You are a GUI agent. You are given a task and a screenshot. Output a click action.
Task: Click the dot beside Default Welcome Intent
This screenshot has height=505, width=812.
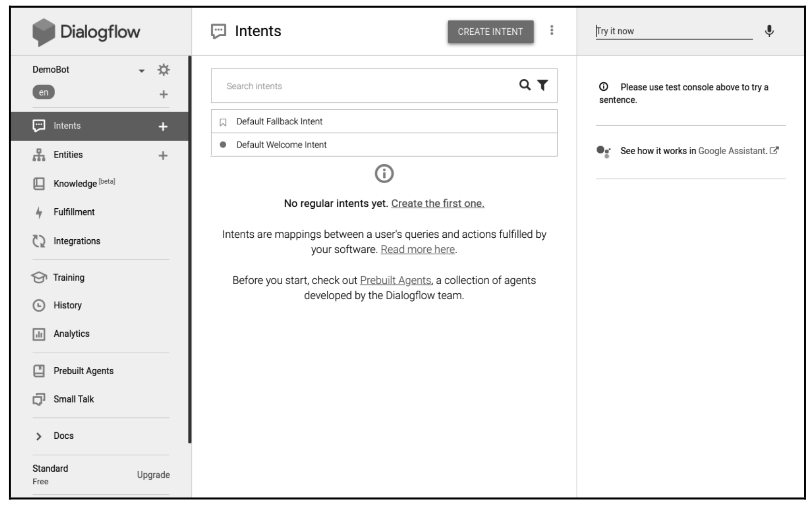click(x=223, y=144)
